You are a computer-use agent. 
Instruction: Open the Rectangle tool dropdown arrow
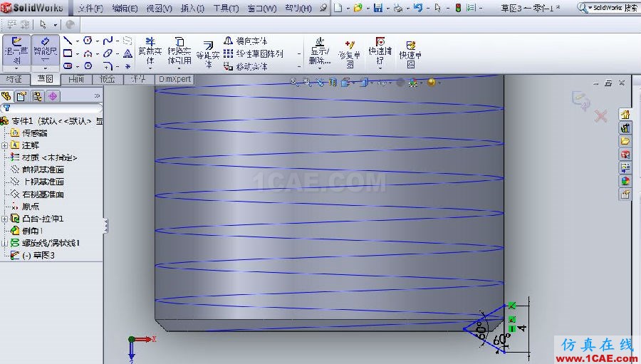(x=77, y=53)
